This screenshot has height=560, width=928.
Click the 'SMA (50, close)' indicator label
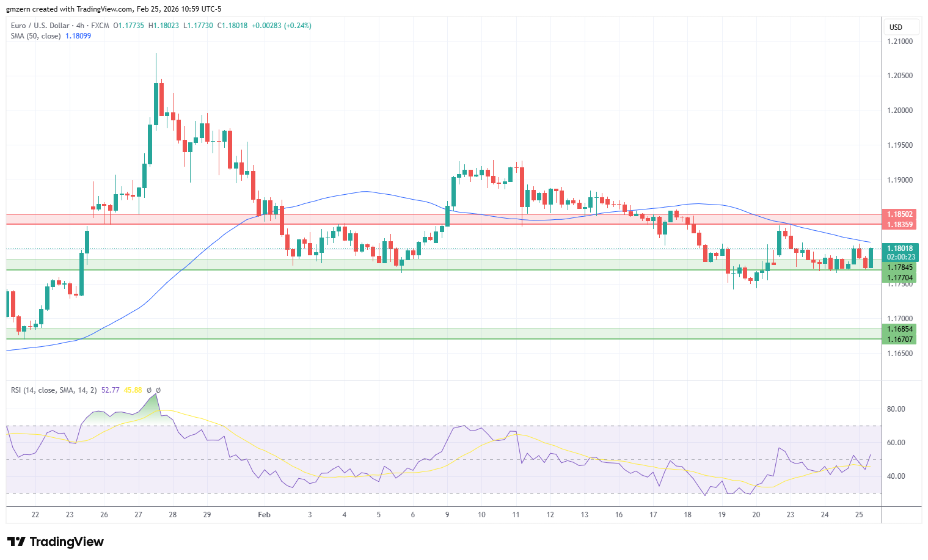[x=36, y=36]
